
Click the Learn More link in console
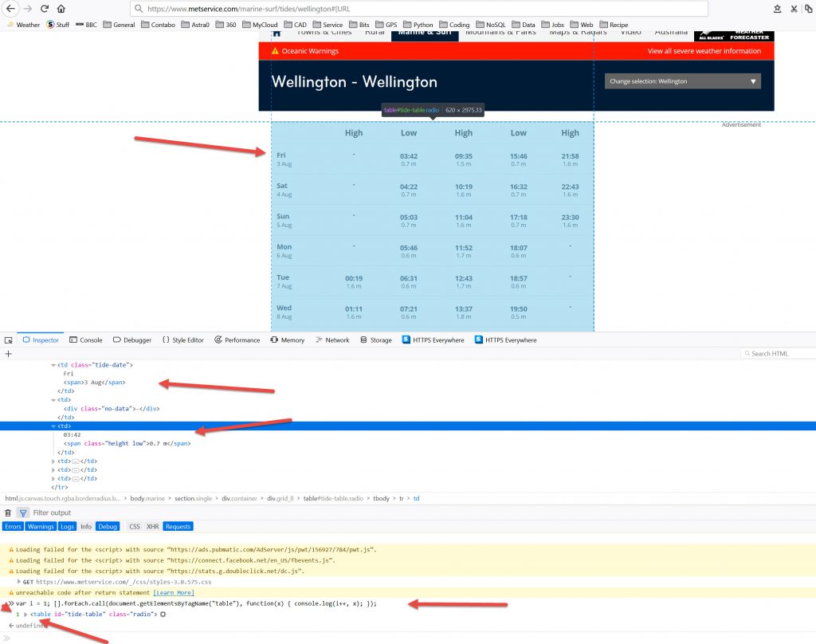pos(173,593)
